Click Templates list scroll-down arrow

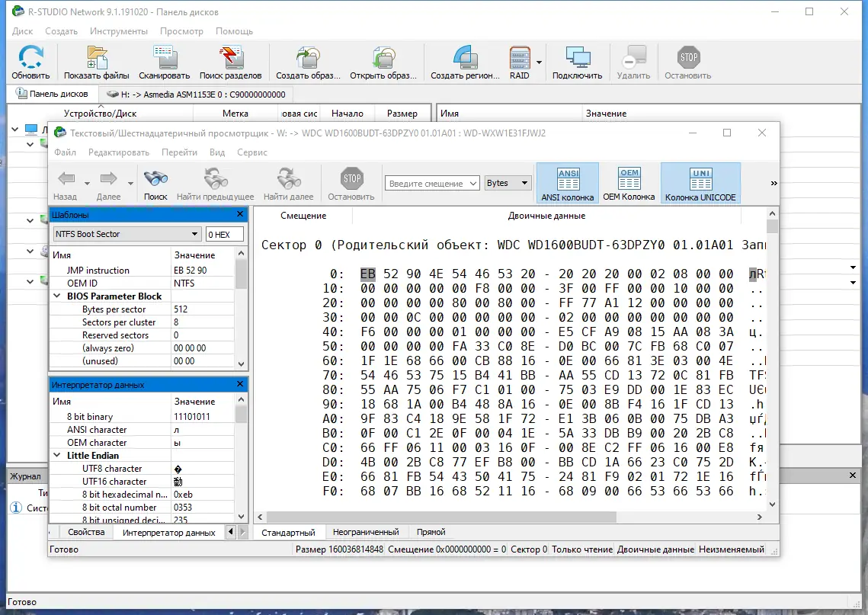241,364
